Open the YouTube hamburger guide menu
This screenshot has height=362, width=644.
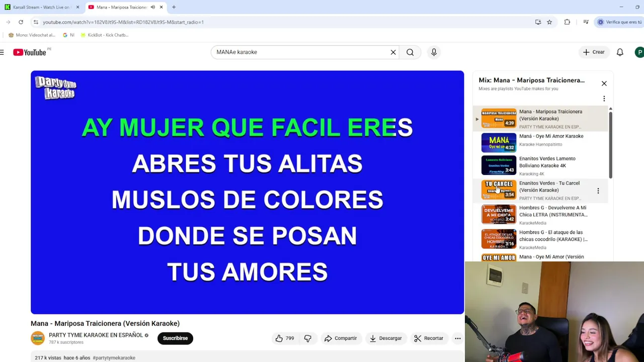(3, 52)
